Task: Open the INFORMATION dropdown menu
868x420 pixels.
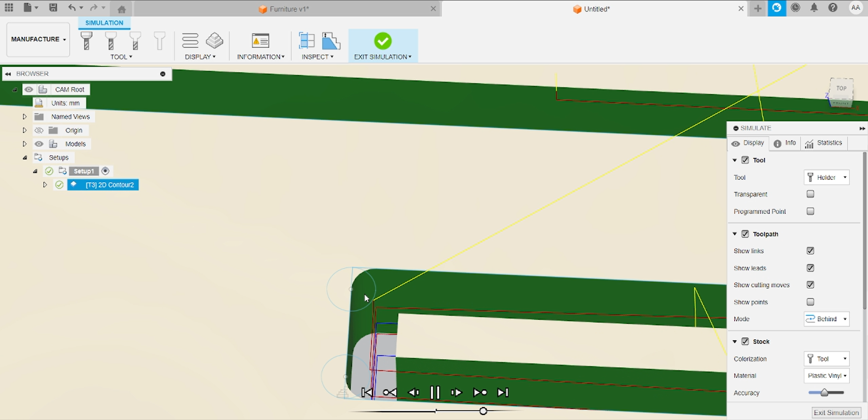Action: pyautogui.click(x=261, y=57)
